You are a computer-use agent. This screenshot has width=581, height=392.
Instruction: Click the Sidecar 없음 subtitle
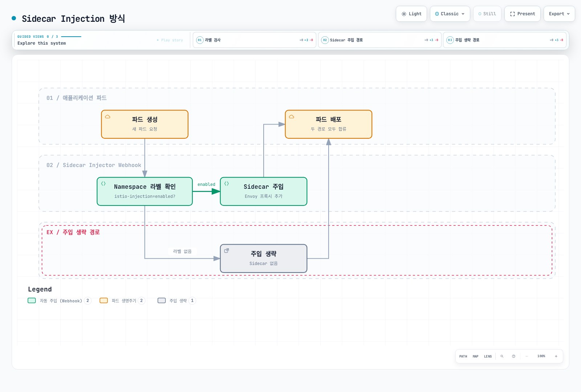coord(264,264)
